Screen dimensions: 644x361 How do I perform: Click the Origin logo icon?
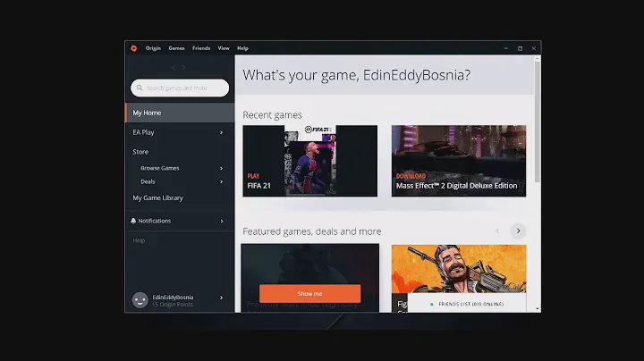click(133, 48)
